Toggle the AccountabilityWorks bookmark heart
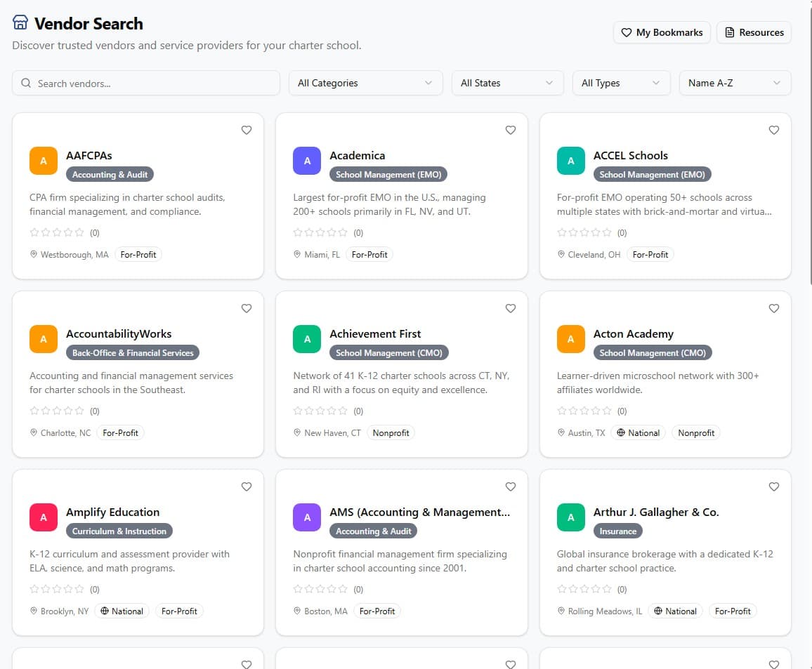The image size is (812, 669). pos(247,308)
